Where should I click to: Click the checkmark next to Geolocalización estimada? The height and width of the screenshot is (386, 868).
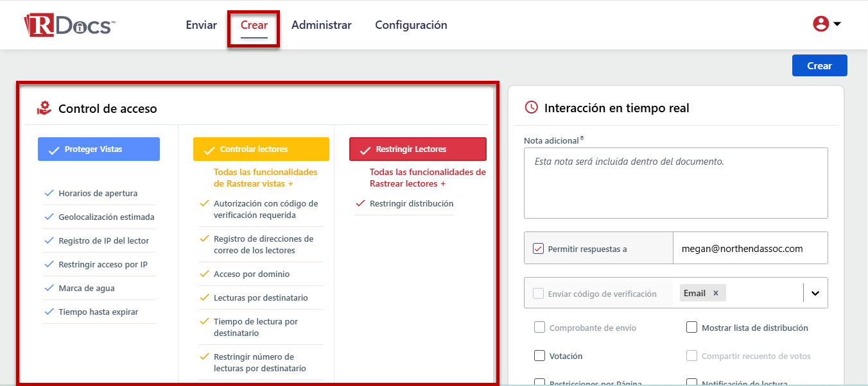point(49,217)
